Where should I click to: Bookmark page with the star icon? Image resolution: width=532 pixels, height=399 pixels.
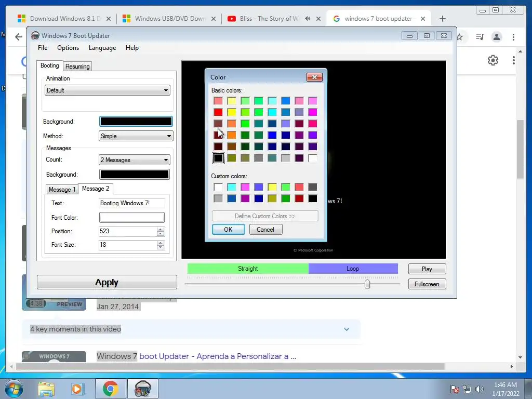click(460, 37)
